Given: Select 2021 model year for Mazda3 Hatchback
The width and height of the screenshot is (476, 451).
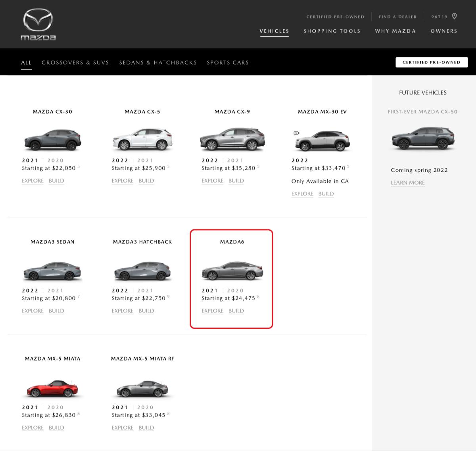Looking at the screenshot, I should [145, 291].
